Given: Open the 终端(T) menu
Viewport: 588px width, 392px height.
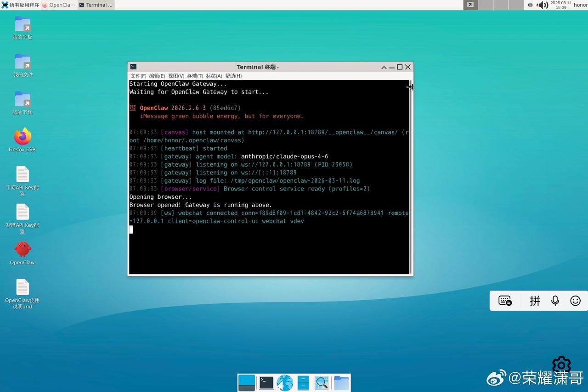Looking at the screenshot, I should tap(195, 76).
